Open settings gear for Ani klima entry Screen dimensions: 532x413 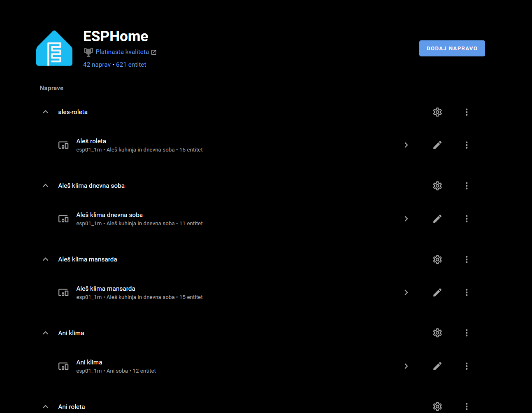pyautogui.click(x=437, y=333)
